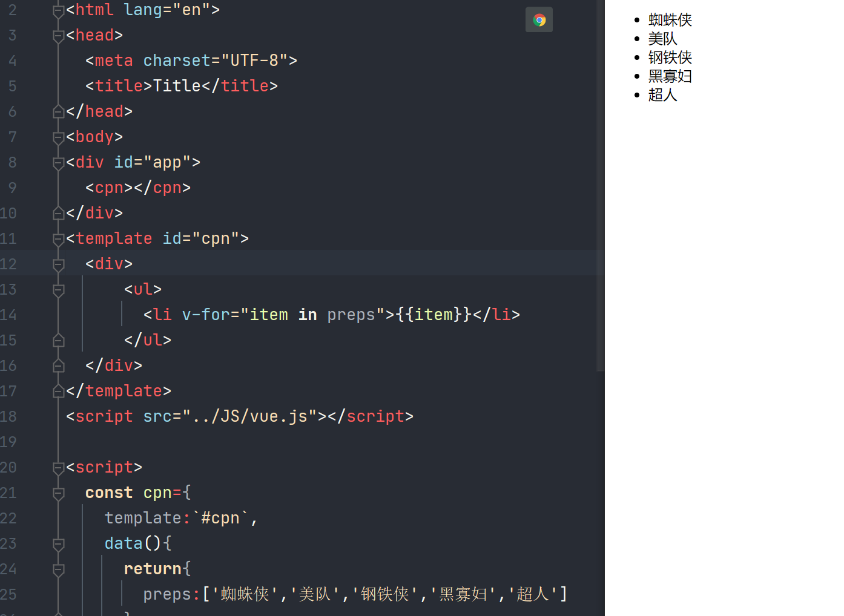This screenshot has width=844, height=616.
Task: Collapse the div fold on line 12
Action: pos(59,265)
